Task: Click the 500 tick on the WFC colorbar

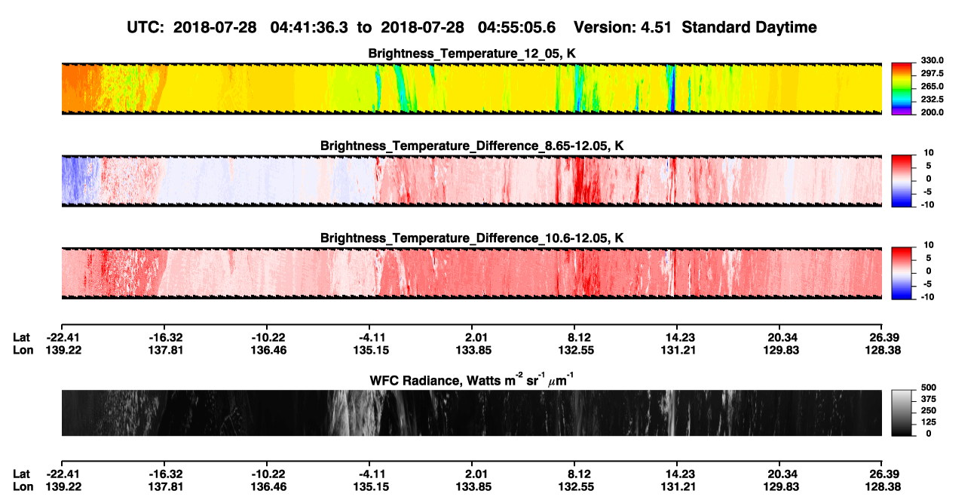Action: pos(927,386)
